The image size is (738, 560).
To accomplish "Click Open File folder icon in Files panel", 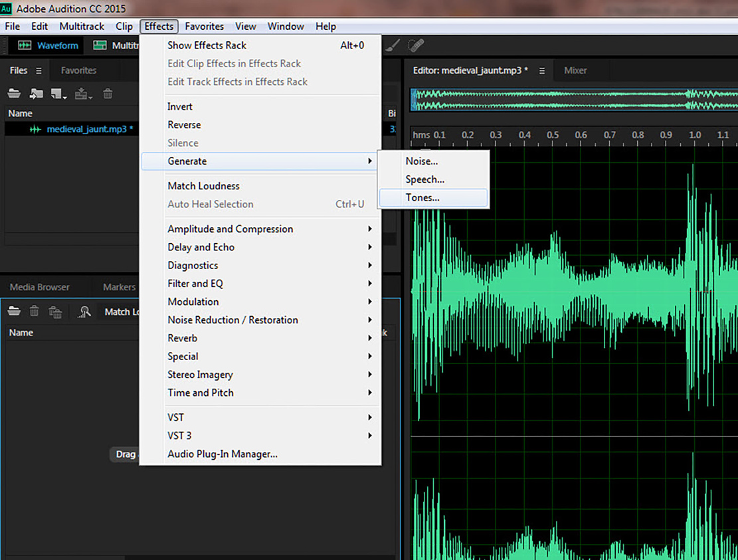I will pos(14,93).
